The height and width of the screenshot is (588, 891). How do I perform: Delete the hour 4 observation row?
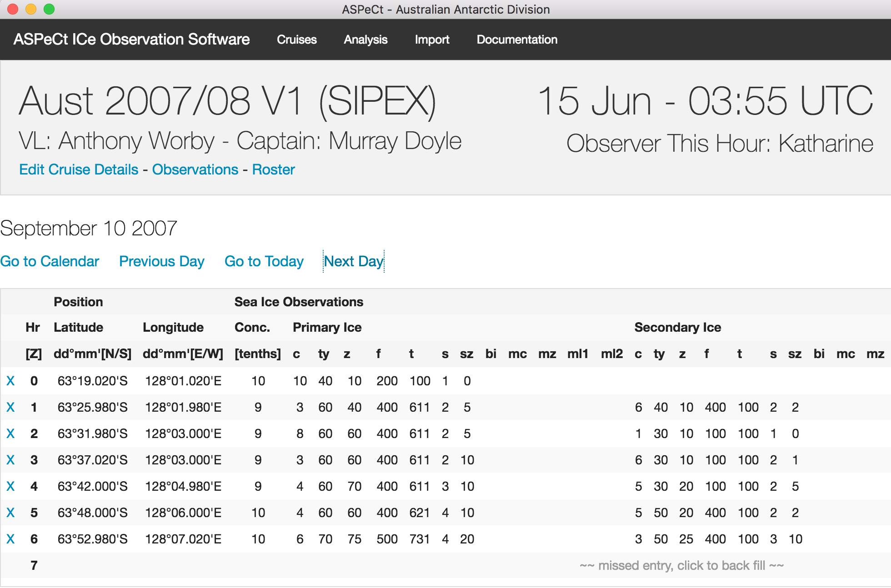tap(10, 486)
